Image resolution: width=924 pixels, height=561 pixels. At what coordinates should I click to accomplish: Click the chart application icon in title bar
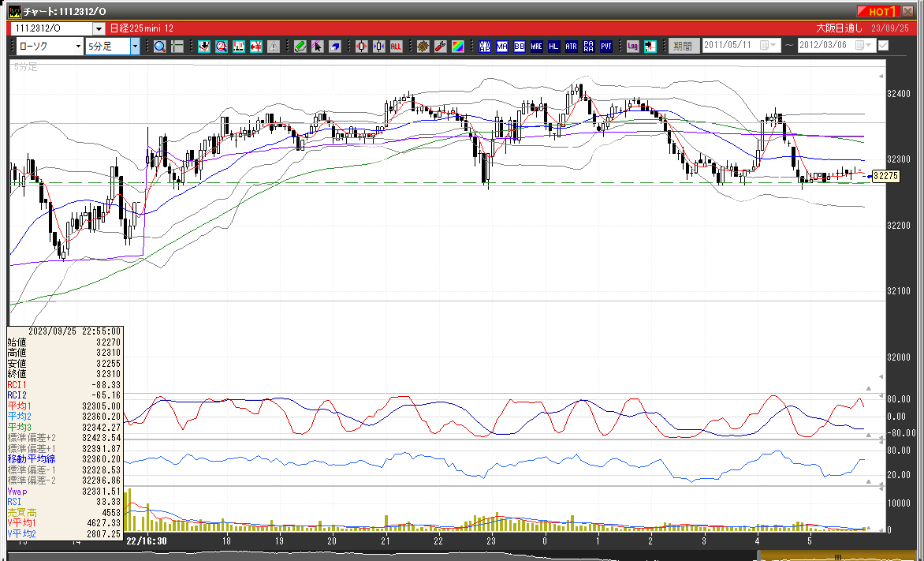click(15, 11)
